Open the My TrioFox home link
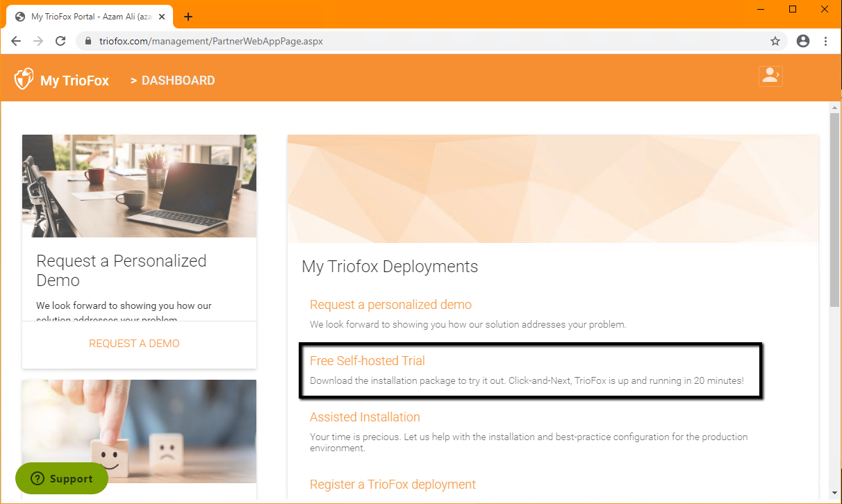This screenshot has height=504, width=842. pos(74,81)
